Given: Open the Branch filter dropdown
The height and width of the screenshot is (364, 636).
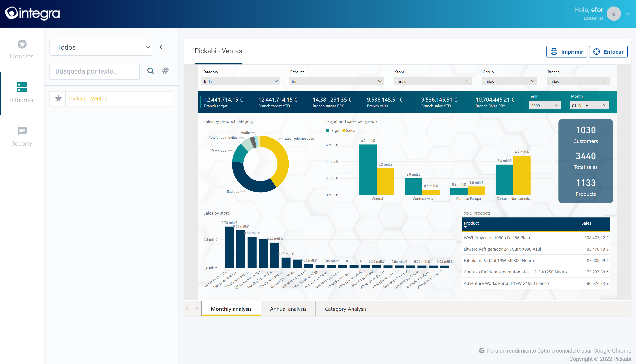Looking at the screenshot, I should pos(578,81).
